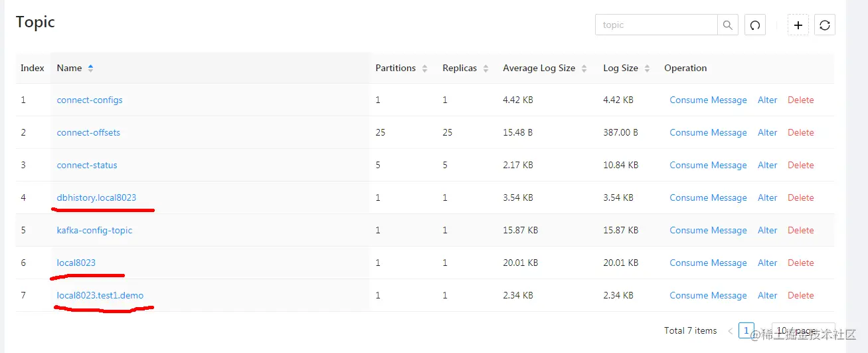
Task: Click the refresh topics icon
Action: (x=825, y=25)
